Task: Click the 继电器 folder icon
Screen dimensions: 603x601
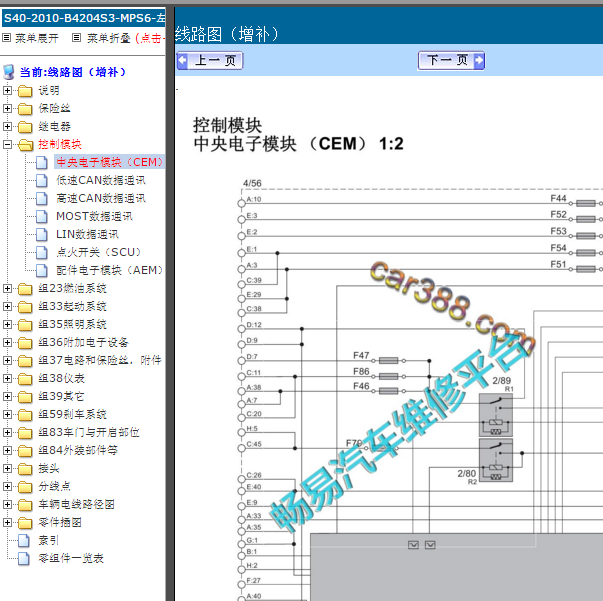Action: 25,127
